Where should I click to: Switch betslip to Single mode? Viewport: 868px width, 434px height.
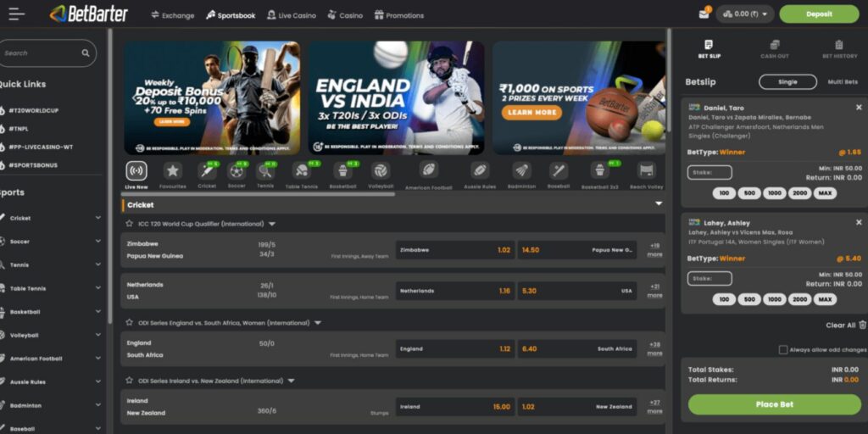pos(787,82)
